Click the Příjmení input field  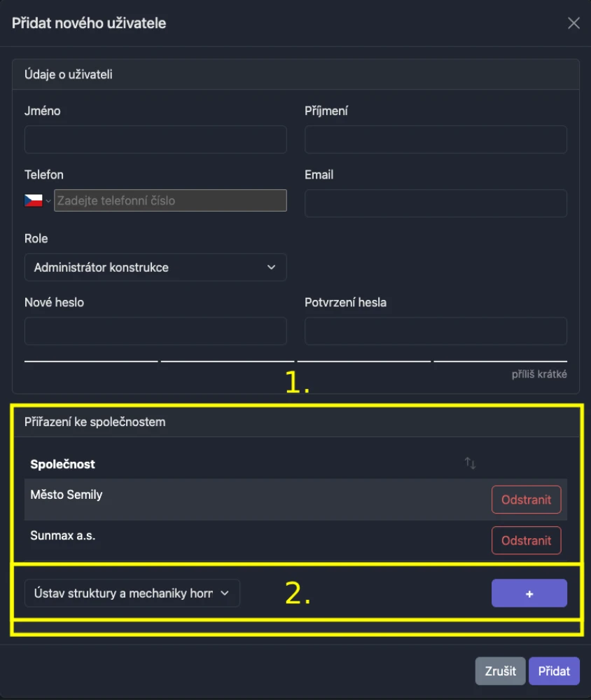coord(436,139)
